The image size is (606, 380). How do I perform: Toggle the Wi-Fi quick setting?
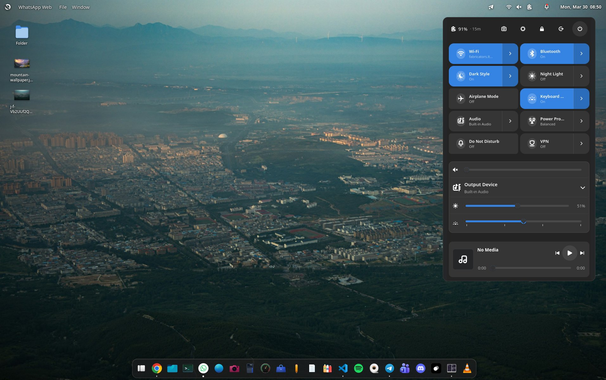coord(476,54)
